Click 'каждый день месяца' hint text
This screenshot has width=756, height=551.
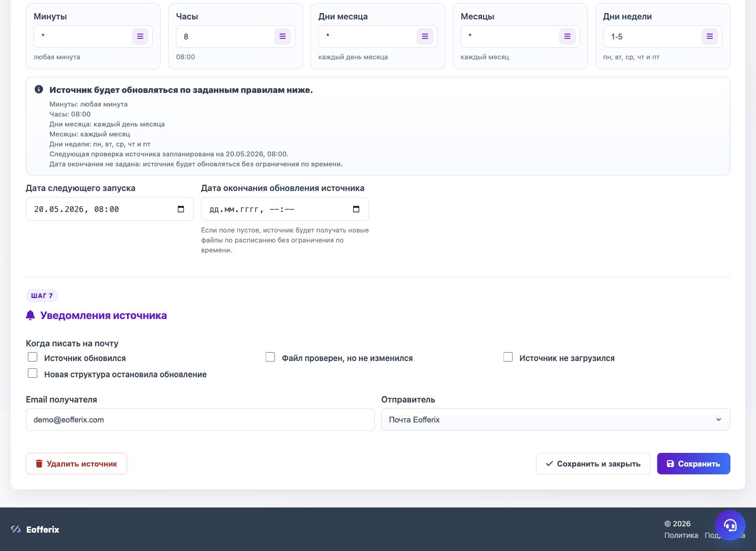tap(353, 57)
